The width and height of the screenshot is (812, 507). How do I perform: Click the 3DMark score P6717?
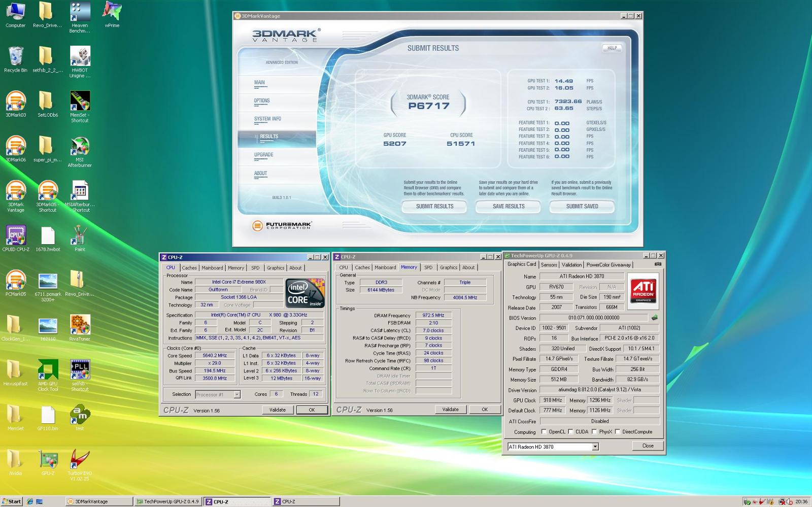(x=429, y=106)
